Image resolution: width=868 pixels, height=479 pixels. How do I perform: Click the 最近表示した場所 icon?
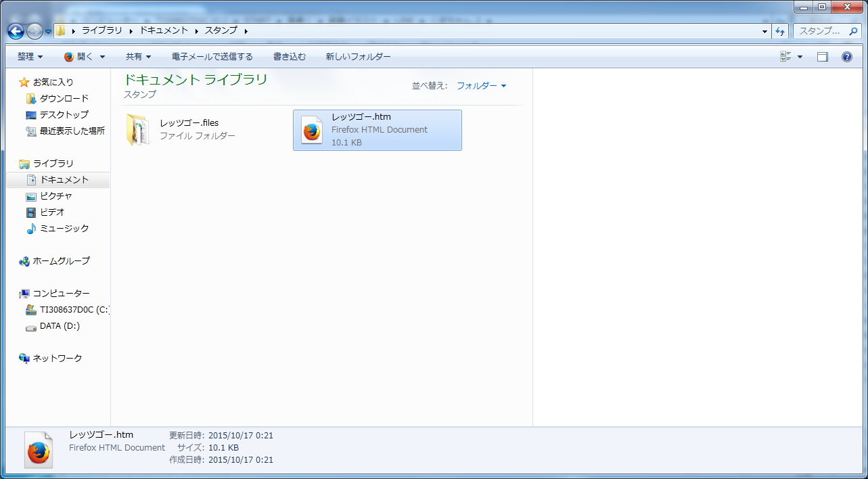coord(30,131)
